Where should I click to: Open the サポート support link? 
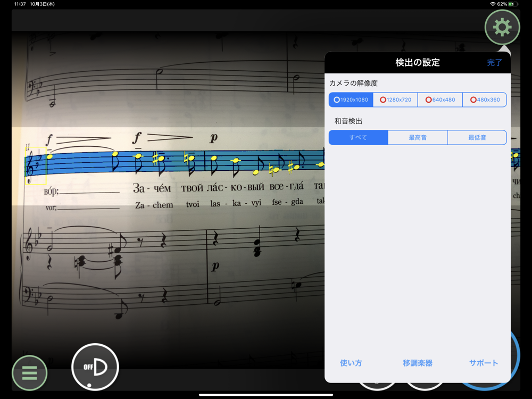(484, 363)
